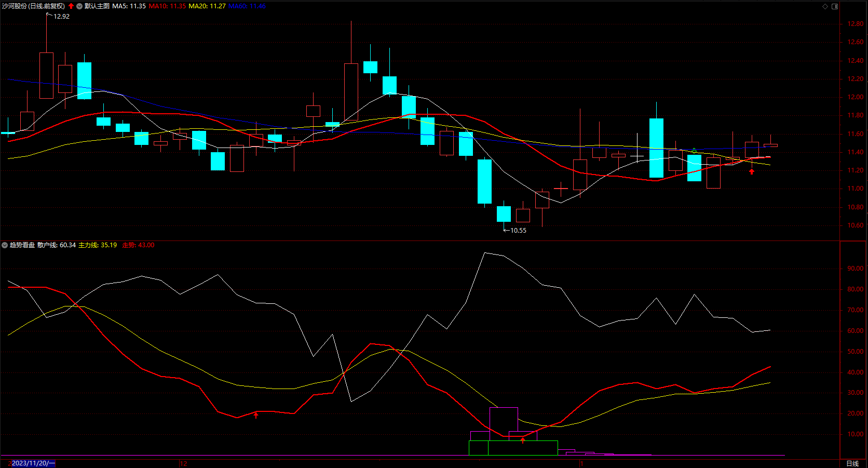The height and width of the screenshot is (468, 868).
Task: Click the red up arrow beside the stock name
Action: coord(71,6)
